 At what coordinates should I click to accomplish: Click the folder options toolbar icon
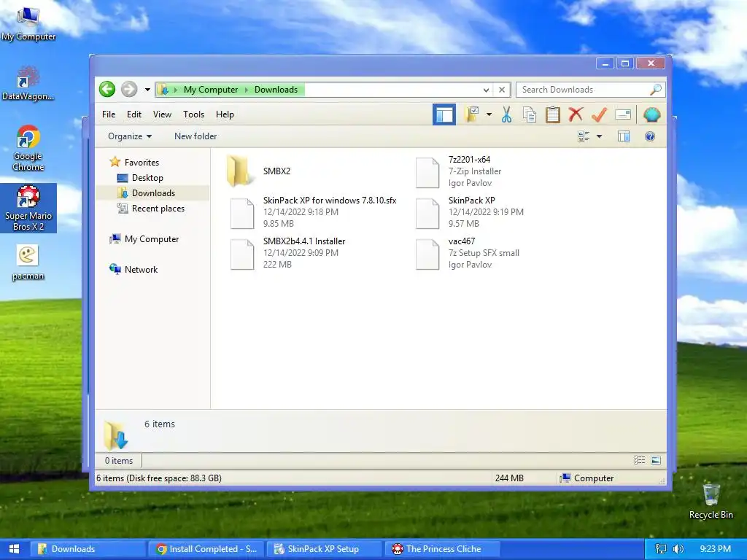tap(472, 114)
